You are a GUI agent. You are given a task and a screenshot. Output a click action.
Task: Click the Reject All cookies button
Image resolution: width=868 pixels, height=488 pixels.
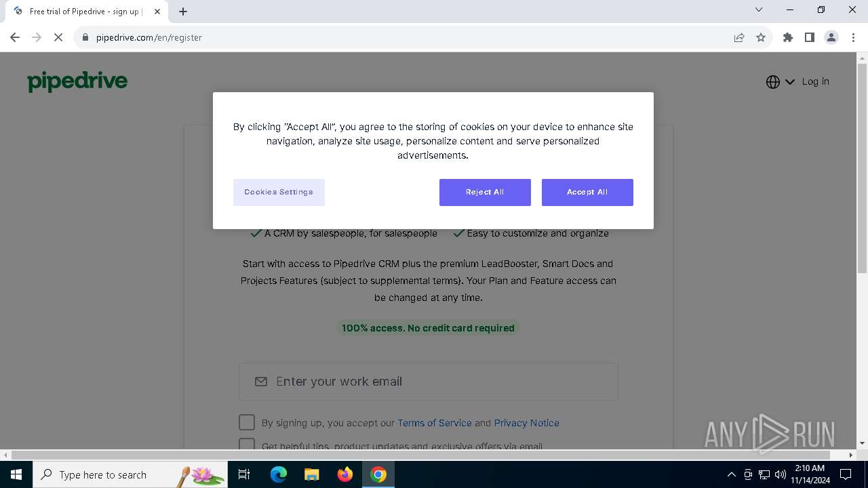pos(485,192)
